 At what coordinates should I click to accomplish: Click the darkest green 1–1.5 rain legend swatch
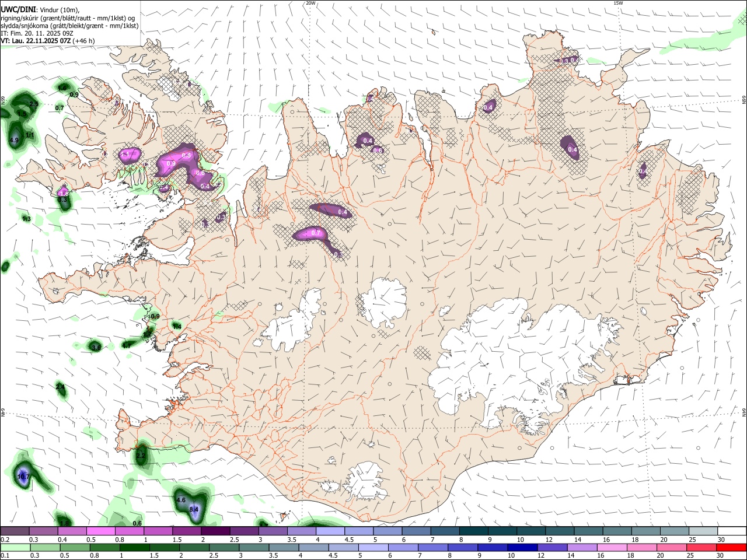click(x=134, y=548)
